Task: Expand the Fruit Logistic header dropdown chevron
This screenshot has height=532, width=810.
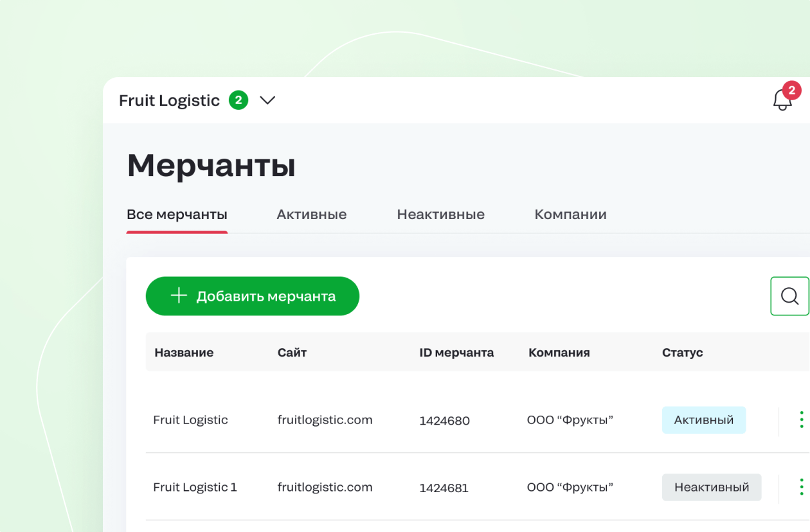Action: pos(267,100)
